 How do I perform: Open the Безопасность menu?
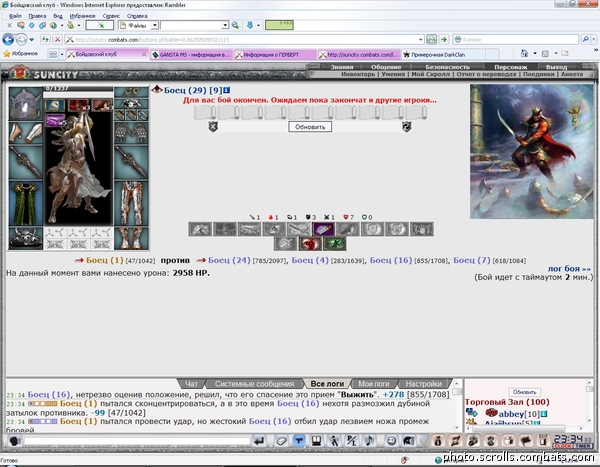pos(447,67)
